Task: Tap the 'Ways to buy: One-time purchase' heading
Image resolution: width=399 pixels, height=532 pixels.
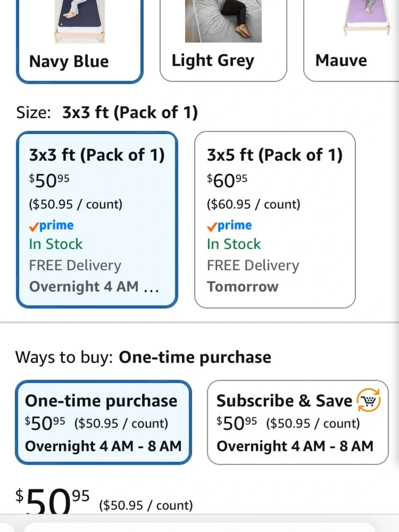Action: [x=143, y=357]
